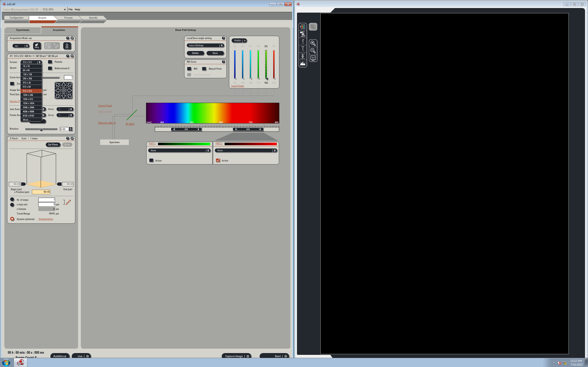Screen dimensions: 588x367
Task: Open the PMT 1 None dropdown
Action: (x=179, y=150)
